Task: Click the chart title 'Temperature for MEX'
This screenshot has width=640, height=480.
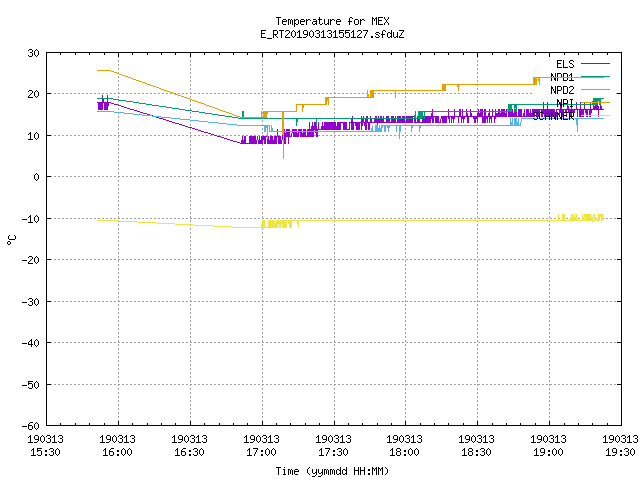Action: click(332, 21)
